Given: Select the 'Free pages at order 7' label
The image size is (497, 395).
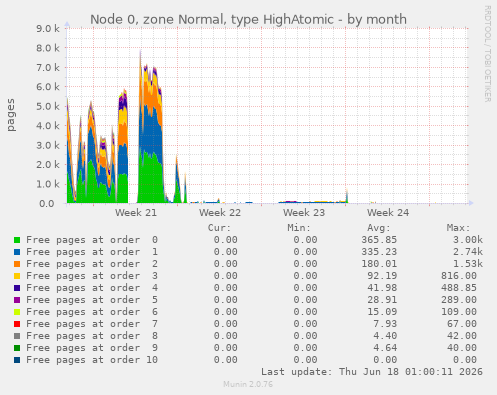Looking at the screenshot, I should [92, 324].
